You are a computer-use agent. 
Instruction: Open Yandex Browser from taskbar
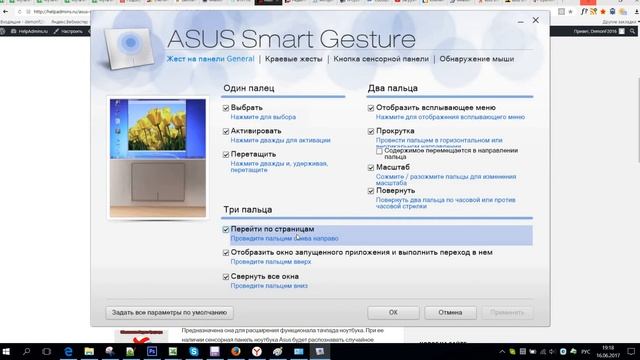257,351
